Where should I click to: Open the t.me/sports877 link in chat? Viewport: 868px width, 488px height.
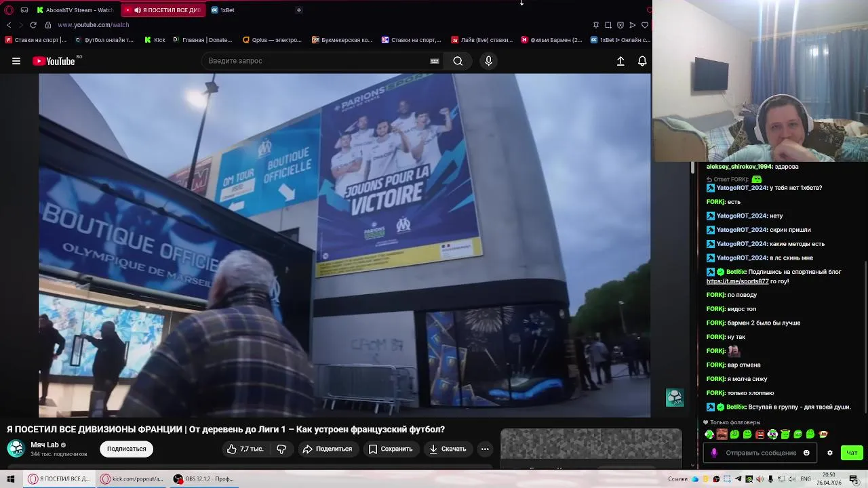pyautogui.click(x=737, y=281)
